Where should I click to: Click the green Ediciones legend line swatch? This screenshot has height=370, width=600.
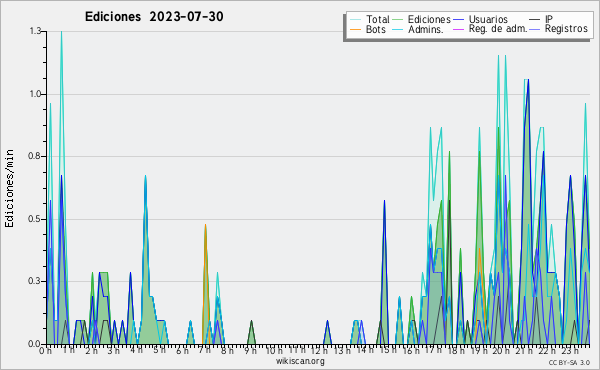tap(398, 19)
